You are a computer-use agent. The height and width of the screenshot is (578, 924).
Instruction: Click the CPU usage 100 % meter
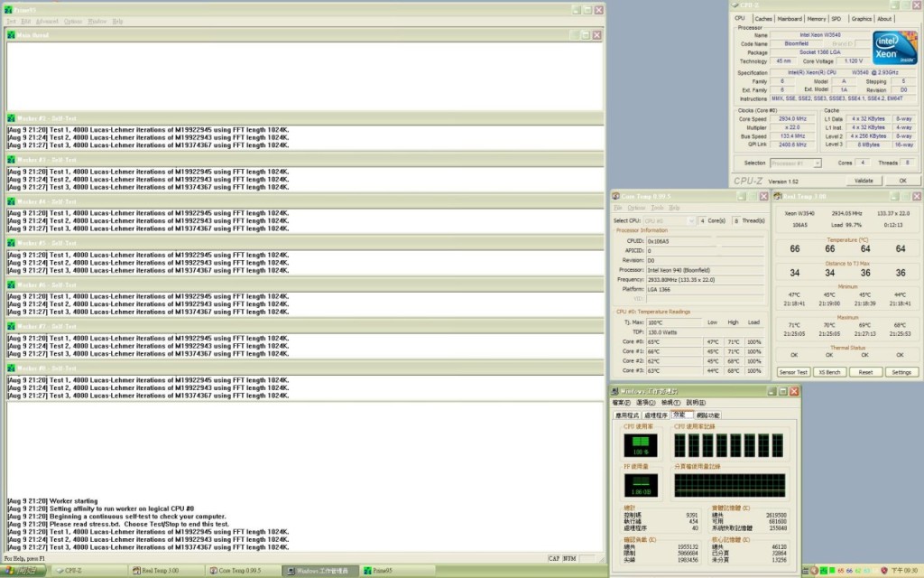641,445
